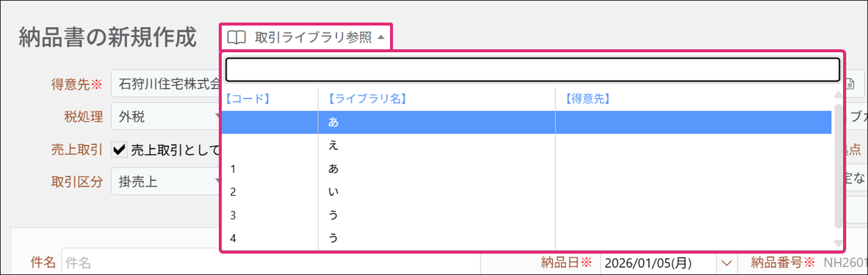The width and height of the screenshot is (868, 275).
Task: Focus the library search input field
Action: click(532, 69)
